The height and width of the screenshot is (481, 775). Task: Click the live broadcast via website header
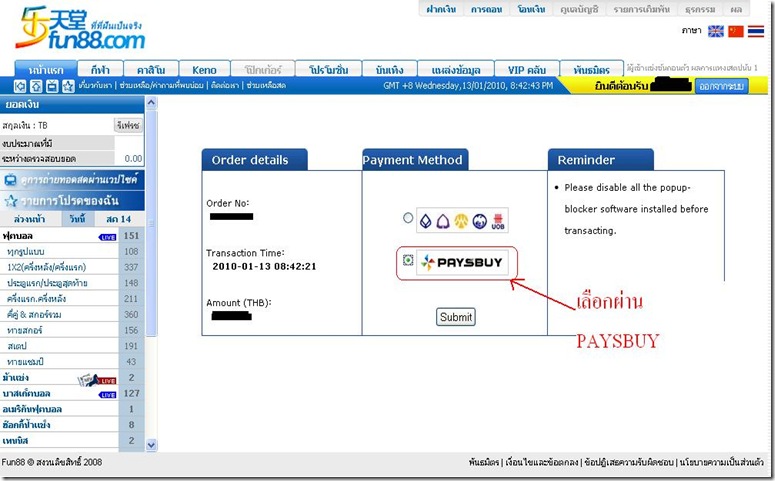click(x=72, y=180)
